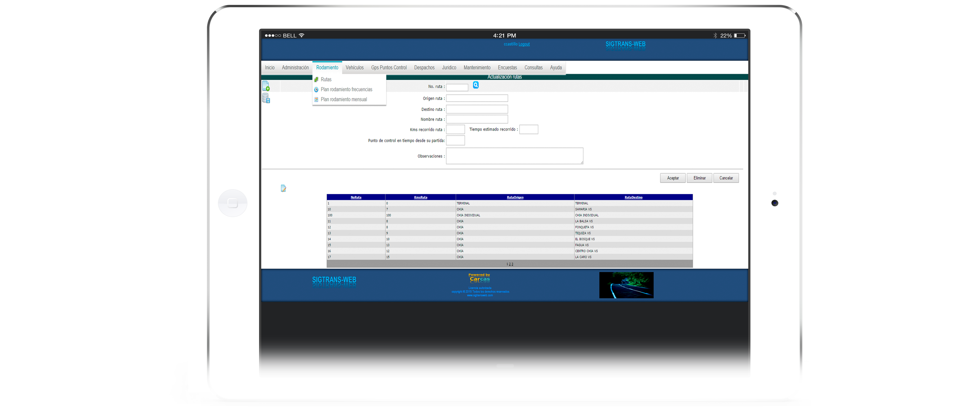Go to page 2 of routes table
Image resolution: width=980 pixels, height=411 pixels.
510,264
